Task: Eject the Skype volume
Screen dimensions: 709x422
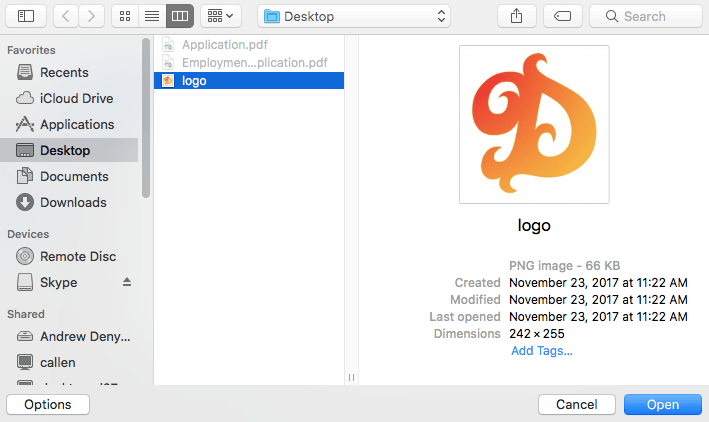Action: 127,282
